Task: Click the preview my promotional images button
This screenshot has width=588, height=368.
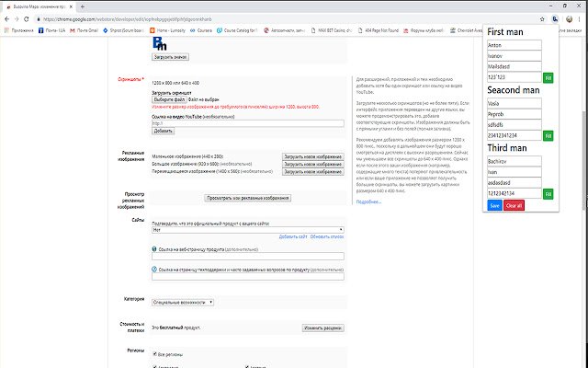Action: pyautogui.click(x=247, y=198)
